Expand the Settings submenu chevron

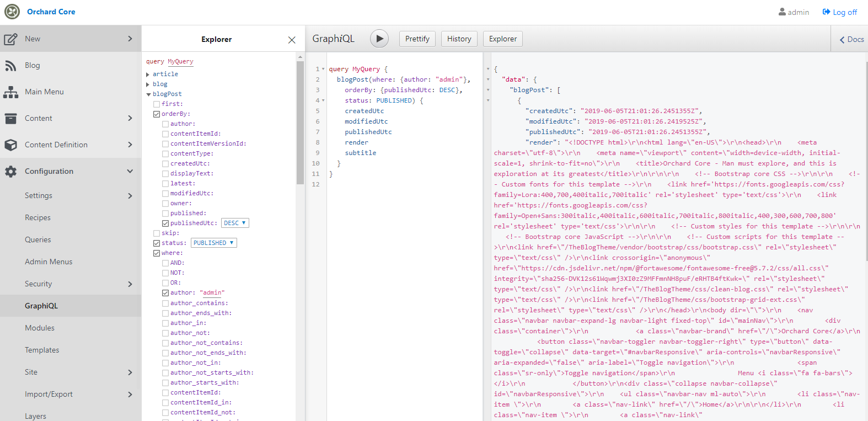pos(130,196)
